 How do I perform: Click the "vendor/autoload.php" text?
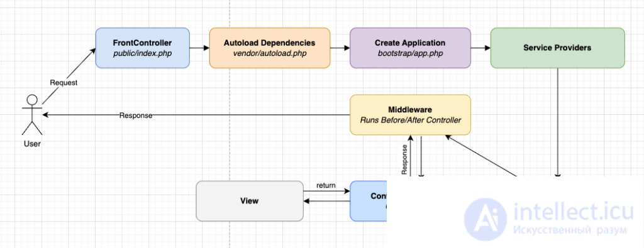(x=270, y=53)
